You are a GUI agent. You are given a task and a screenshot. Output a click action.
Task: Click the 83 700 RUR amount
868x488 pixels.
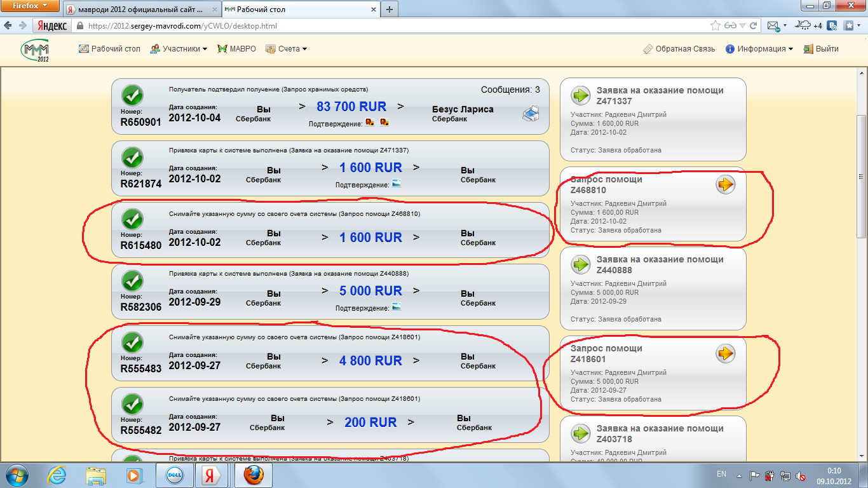[351, 106]
